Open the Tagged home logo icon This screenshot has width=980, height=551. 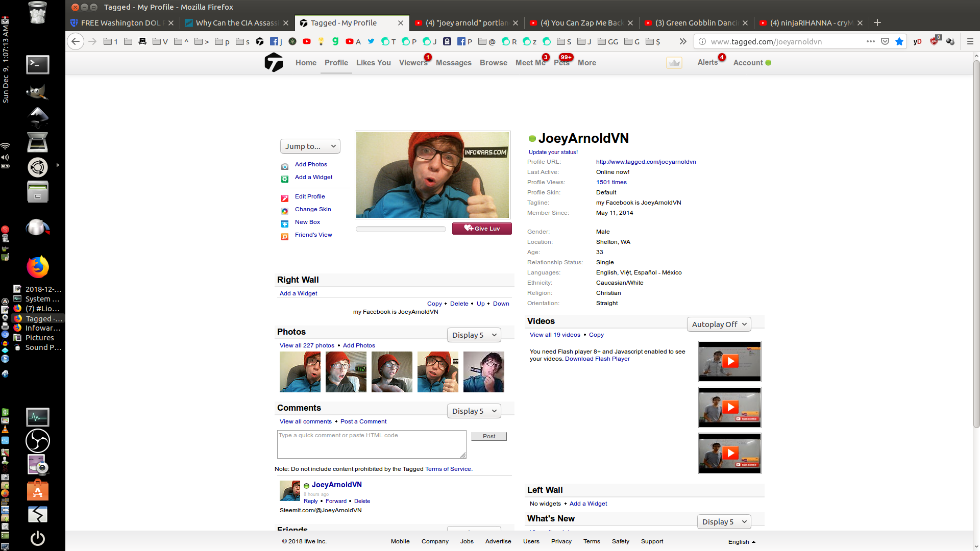pos(274,62)
